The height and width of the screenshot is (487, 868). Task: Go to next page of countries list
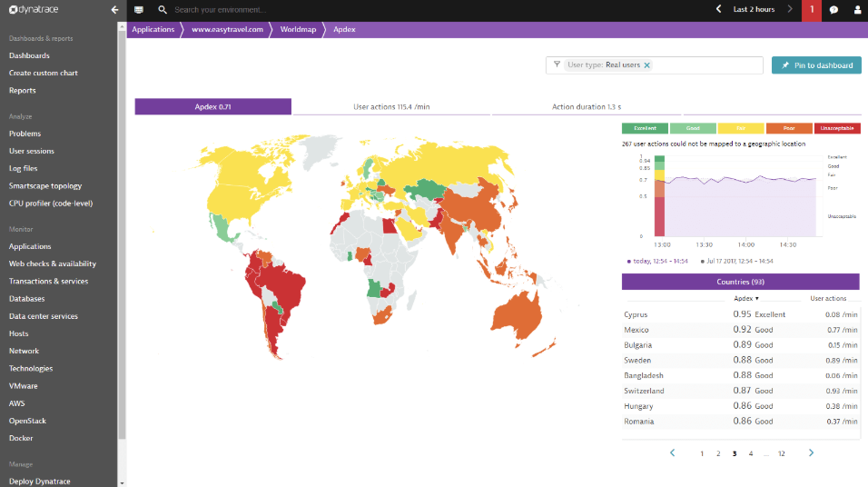coord(811,452)
